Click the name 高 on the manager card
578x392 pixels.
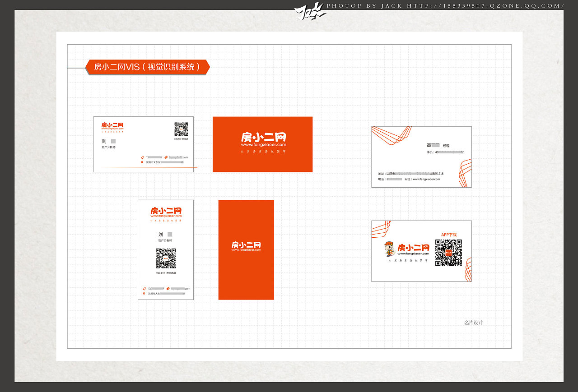[429, 145]
